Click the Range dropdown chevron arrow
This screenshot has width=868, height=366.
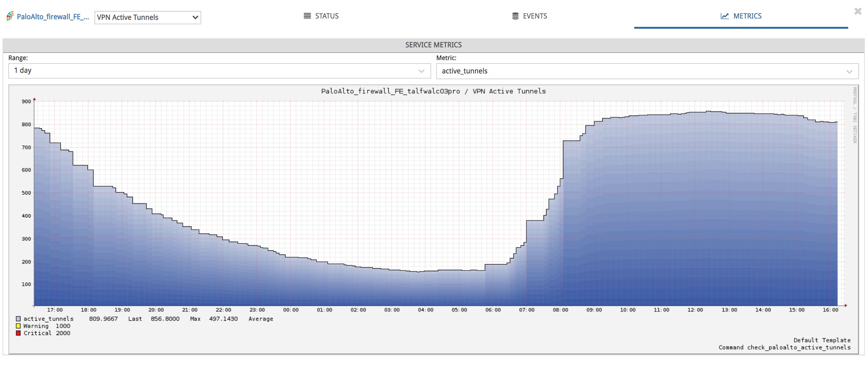tap(421, 71)
